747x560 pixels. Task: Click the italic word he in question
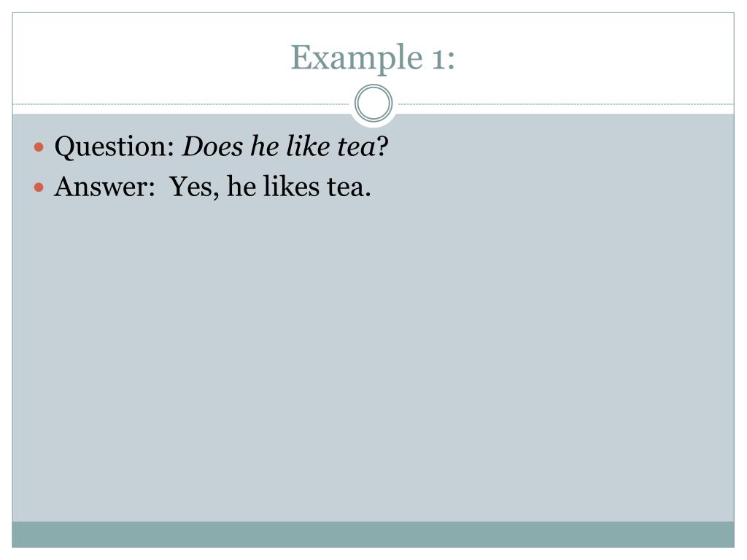pos(264,146)
